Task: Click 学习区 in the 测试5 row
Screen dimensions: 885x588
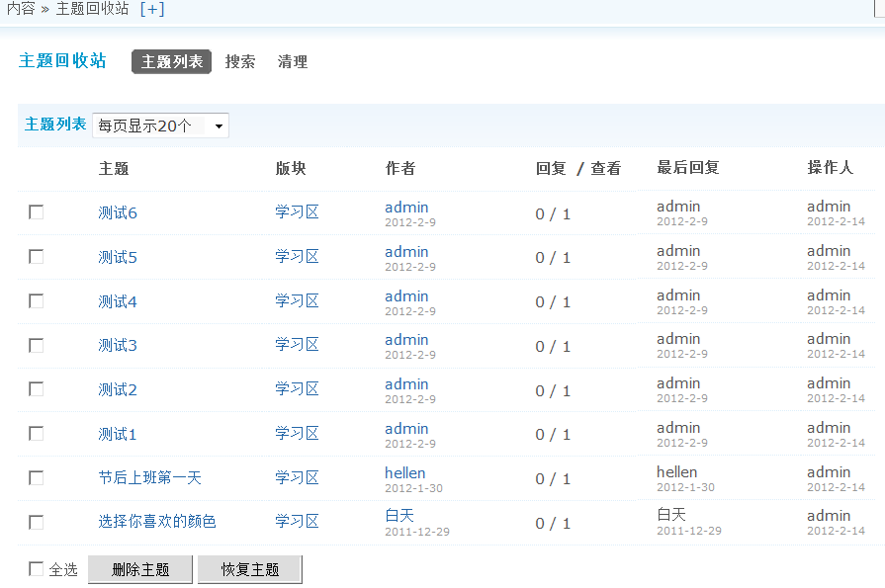Action: [297, 256]
